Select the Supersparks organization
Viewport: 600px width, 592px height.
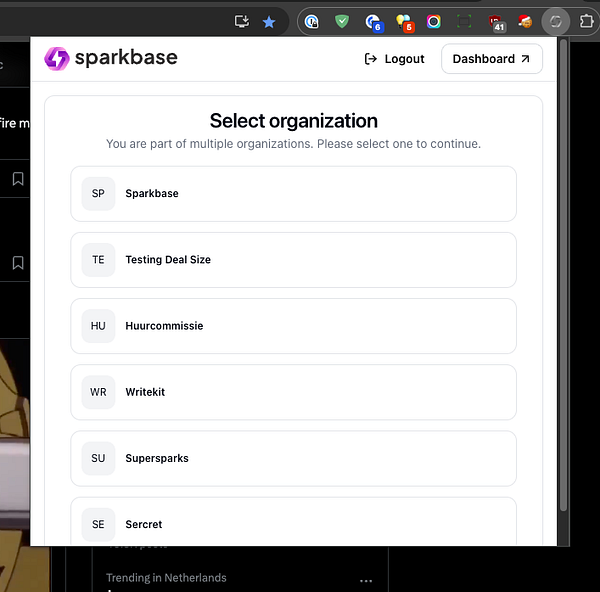293,458
